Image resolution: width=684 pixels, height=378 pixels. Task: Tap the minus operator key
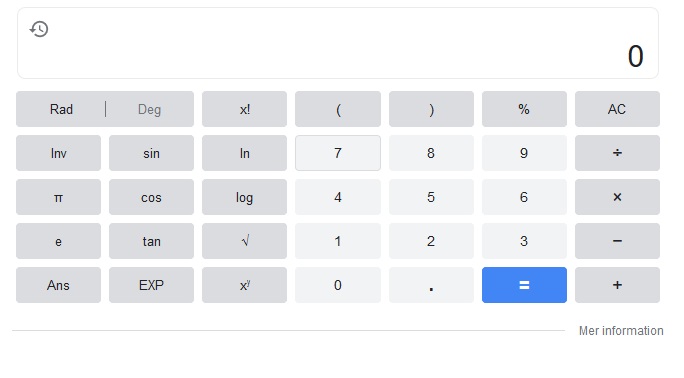coord(617,241)
